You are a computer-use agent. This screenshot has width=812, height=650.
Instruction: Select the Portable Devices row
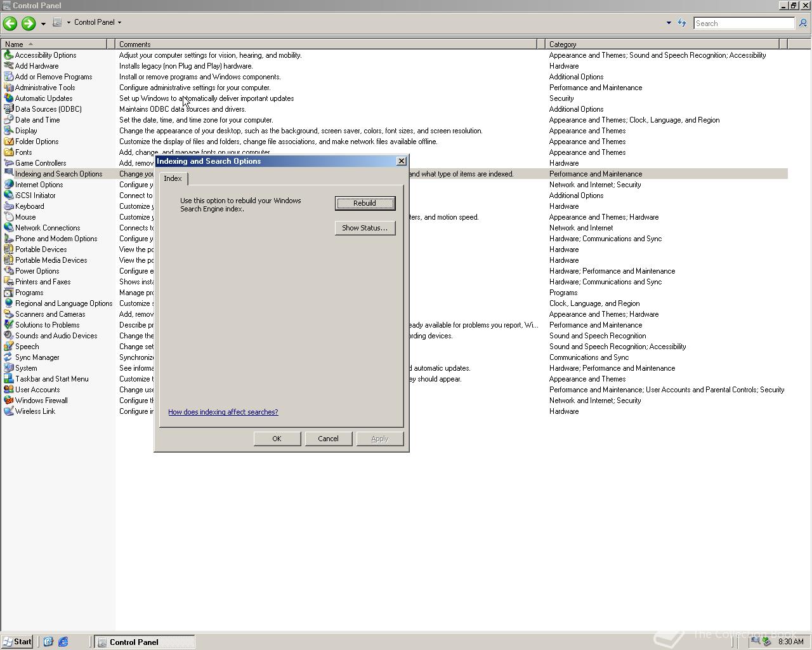pyautogui.click(x=395, y=249)
